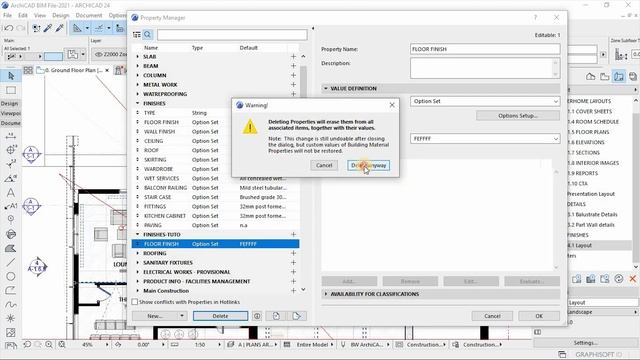
Task: Collapse the FINISHES property group
Action: click(x=138, y=103)
